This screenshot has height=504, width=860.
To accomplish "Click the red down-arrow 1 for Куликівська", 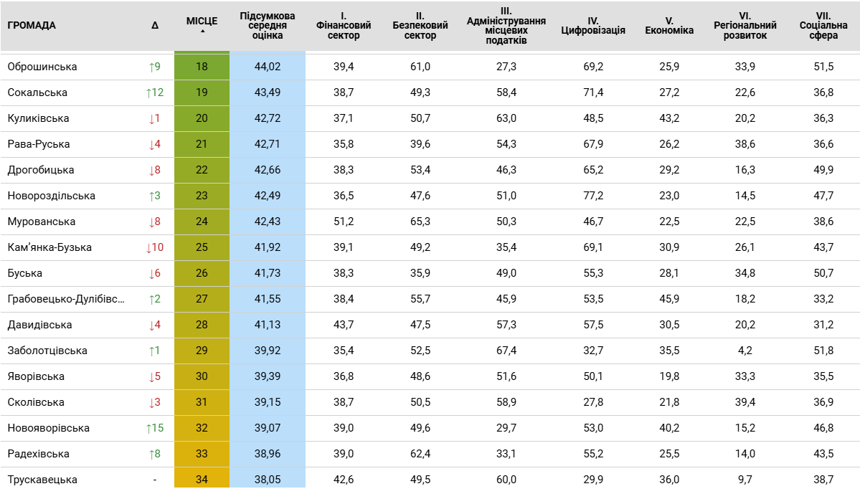I will (155, 118).
